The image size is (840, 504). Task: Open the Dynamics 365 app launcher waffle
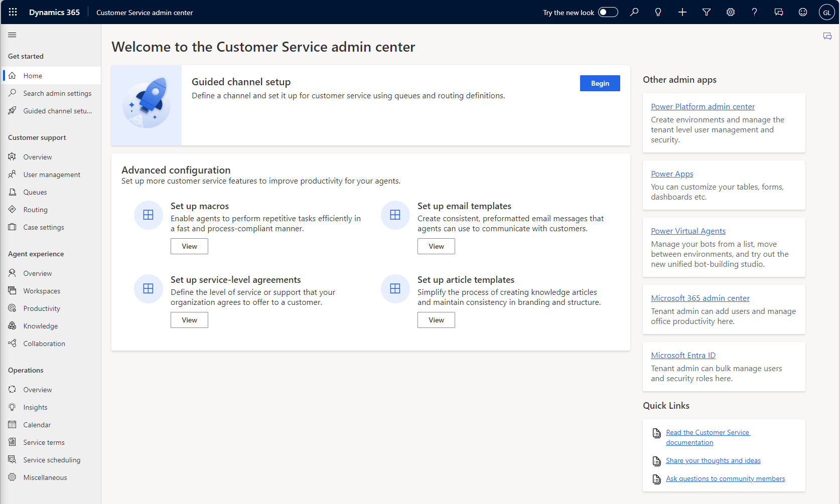coord(13,12)
